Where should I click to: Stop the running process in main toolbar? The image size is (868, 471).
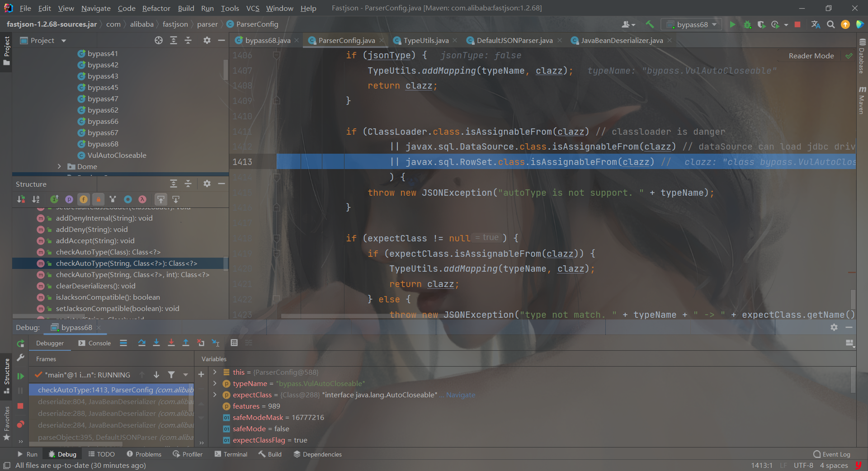click(797, 24)
